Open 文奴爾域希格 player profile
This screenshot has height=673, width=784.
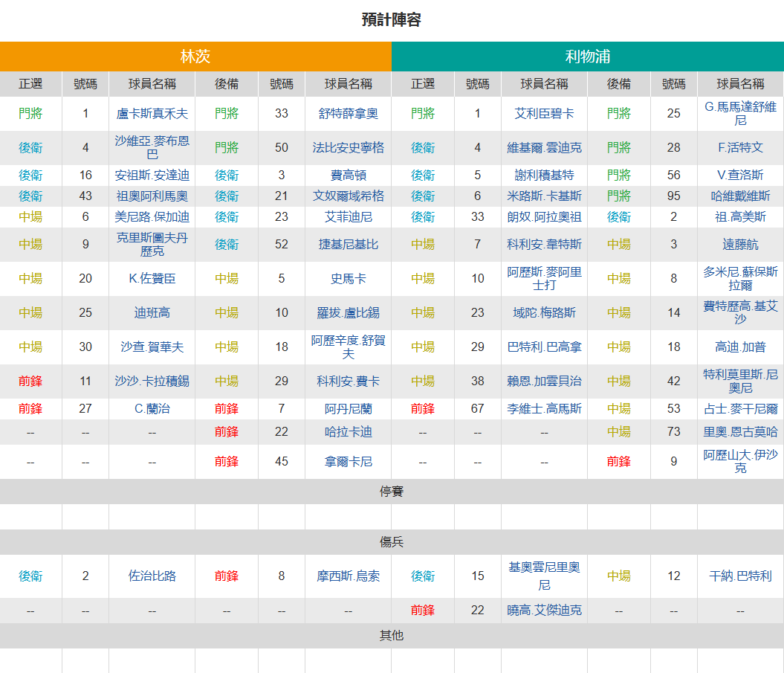click(x=348, y=196)
